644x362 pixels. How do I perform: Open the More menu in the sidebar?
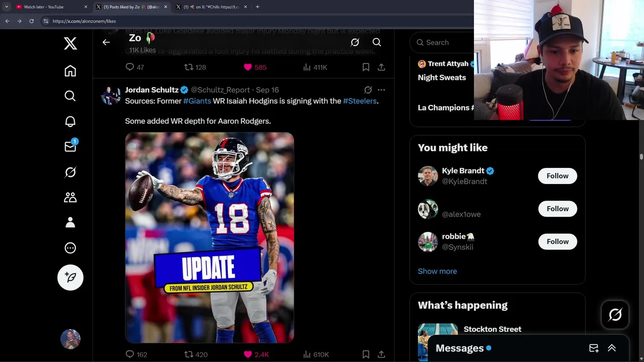pos(70,248)
